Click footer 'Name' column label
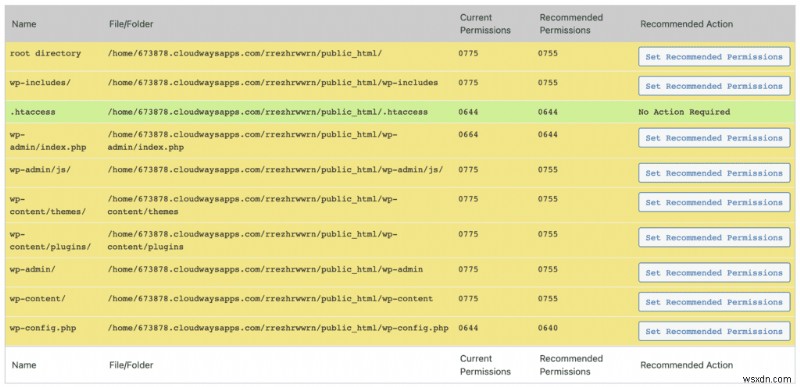The height and width of the screenshot is (387, 800). (23, 365)
